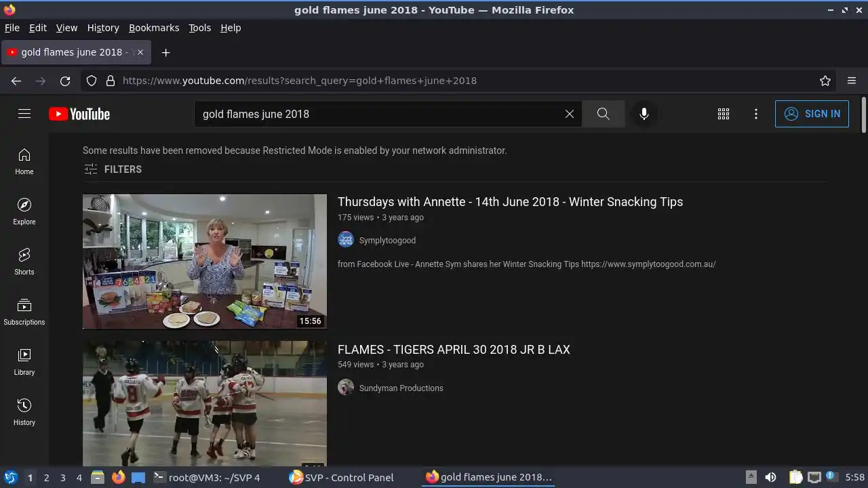Open YouTube settings three-dot menu
Screen dimensions: 868x488
[756, 114]
